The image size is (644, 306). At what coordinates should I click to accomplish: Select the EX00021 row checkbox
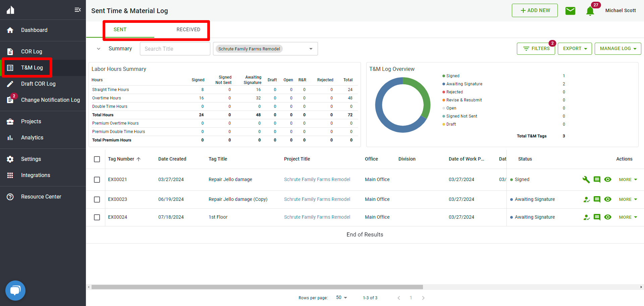97,180
